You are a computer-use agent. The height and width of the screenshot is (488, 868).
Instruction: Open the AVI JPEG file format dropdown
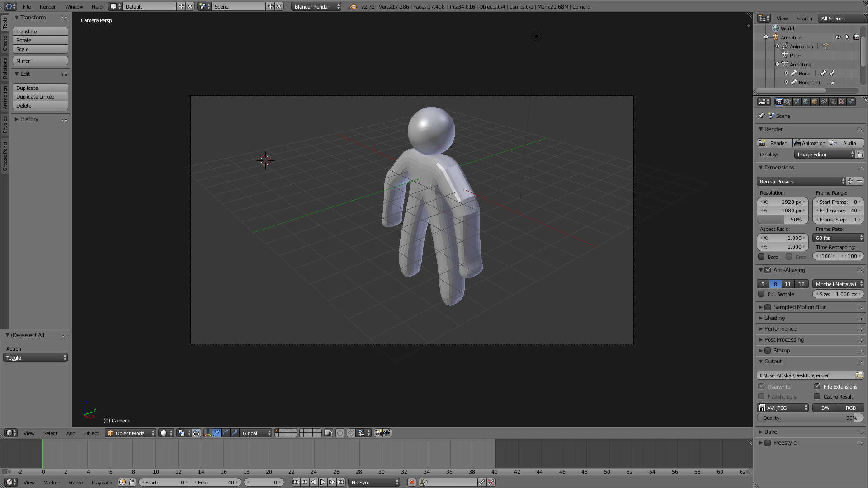pyautogui.click(x=783, y=408)
